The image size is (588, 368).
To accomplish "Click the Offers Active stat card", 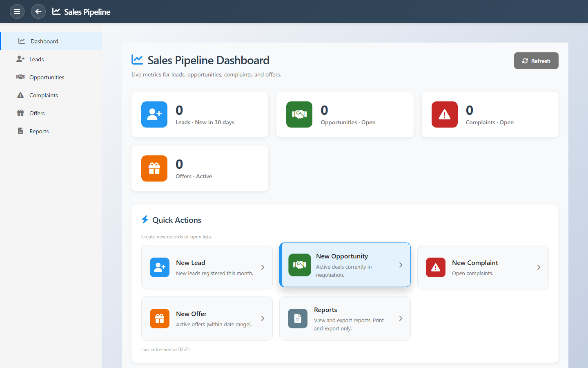I will (x=200, y=168).
